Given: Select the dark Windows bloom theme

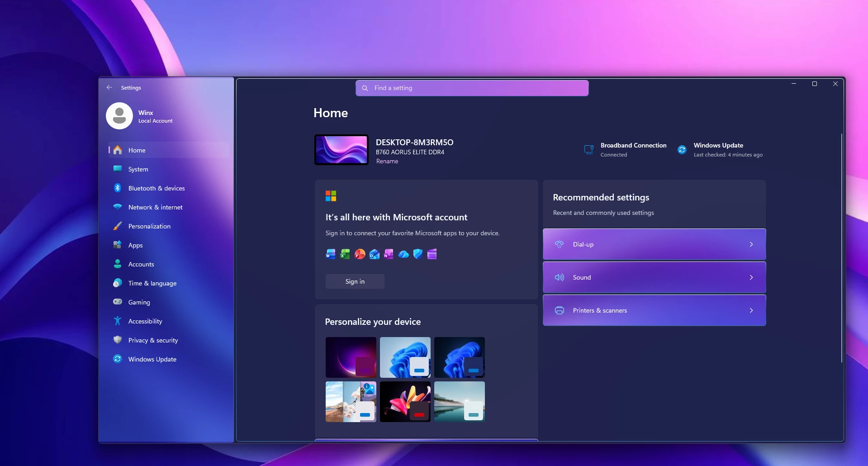Looking at the screenshot, I should click(460, 357).
